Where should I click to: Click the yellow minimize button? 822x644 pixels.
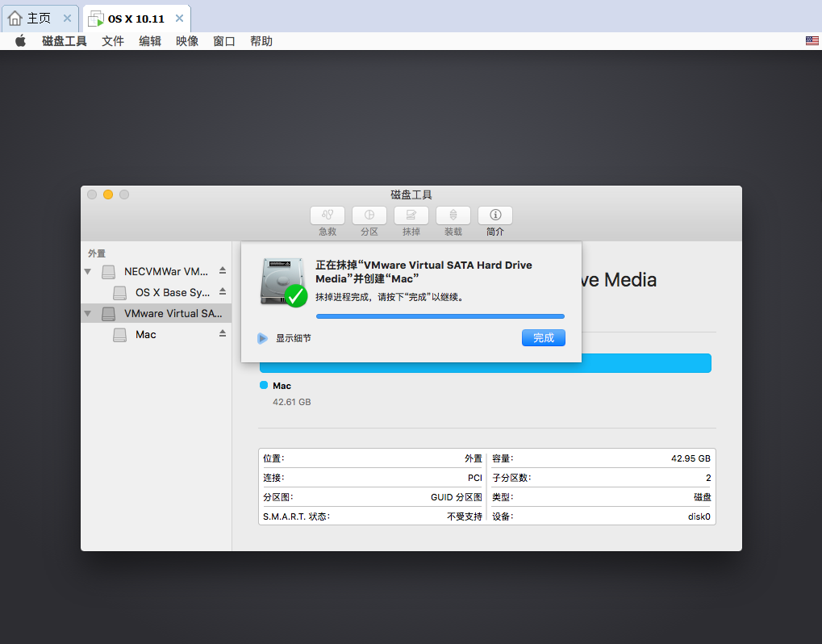[108, 194]
